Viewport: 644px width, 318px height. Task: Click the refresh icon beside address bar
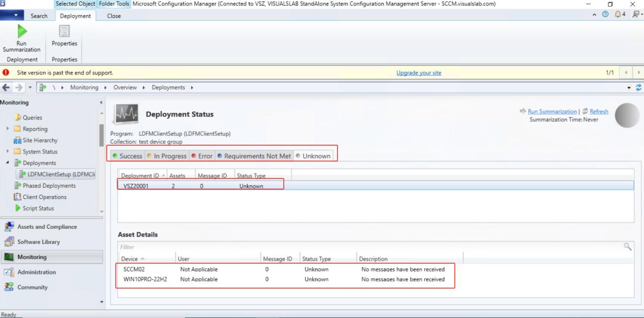(638, 87)
